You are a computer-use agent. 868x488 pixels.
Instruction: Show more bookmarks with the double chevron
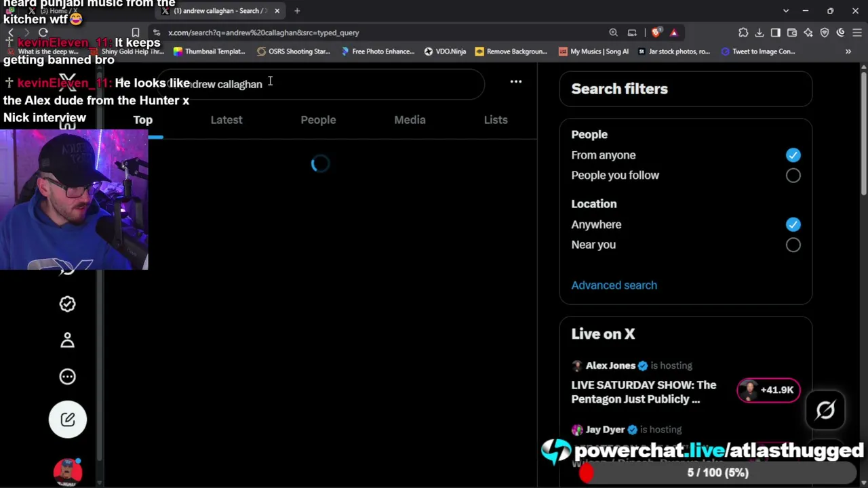pos(848,52)
